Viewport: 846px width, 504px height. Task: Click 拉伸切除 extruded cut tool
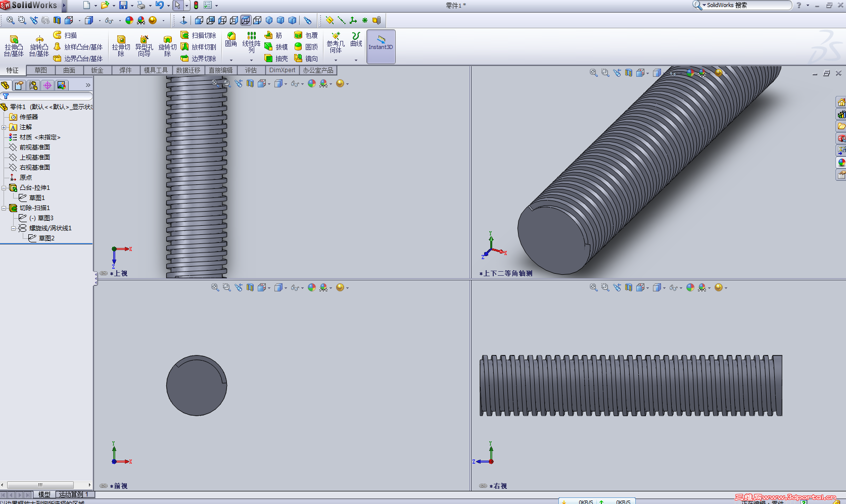121,46
